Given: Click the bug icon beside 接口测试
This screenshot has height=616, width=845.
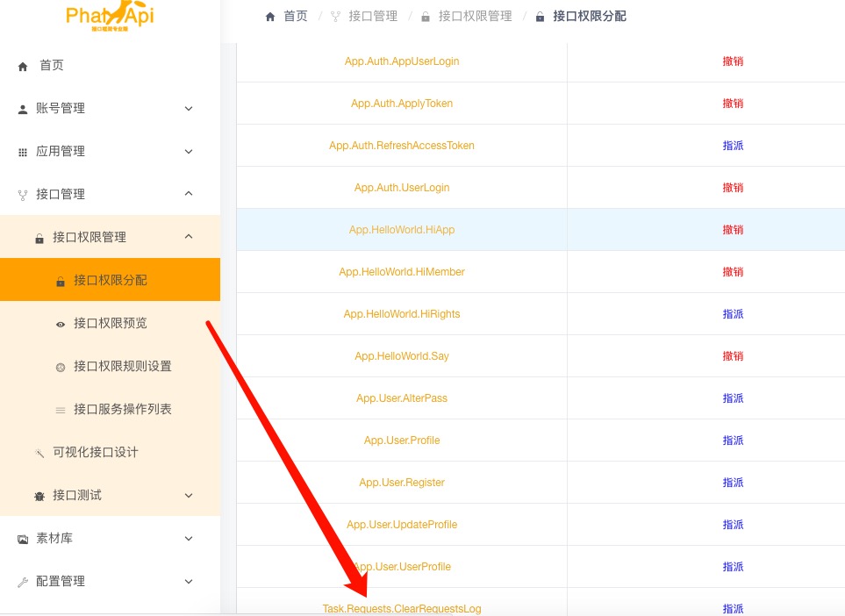Looking at the screenshot, I should click(39, 496).
